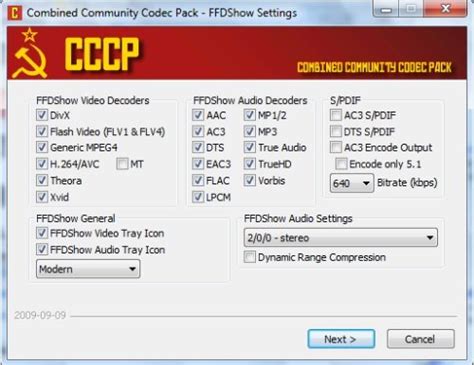Viewport: 474px width, 365px height.
Task: Check Encode only 5.1 option
Action: pos(341,164)
